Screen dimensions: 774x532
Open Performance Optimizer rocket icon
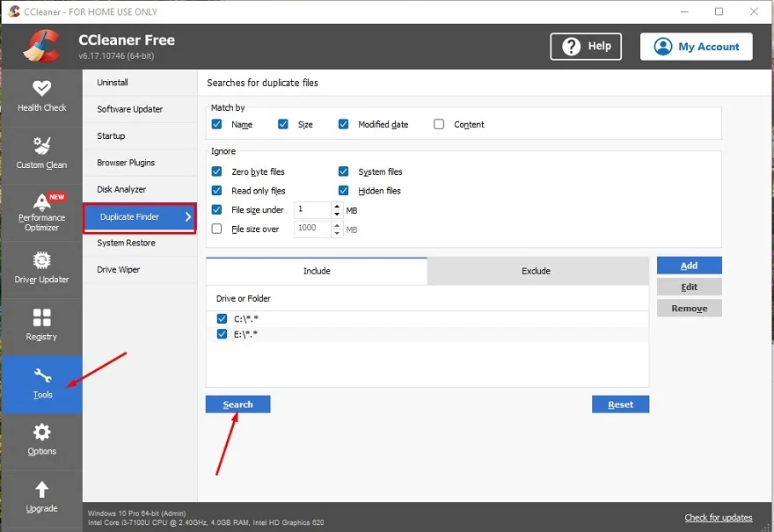coord(41,201)
